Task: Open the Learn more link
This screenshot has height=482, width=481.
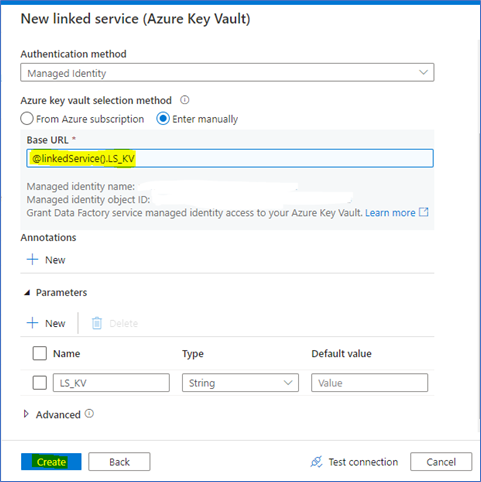Action: tap(390, 213)
